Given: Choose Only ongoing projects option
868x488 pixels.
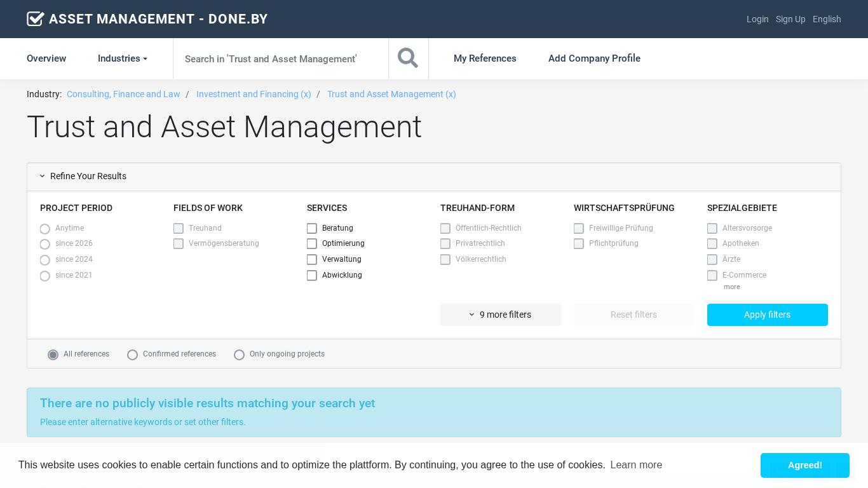Looking at the screenshot, I should [240, 355].
